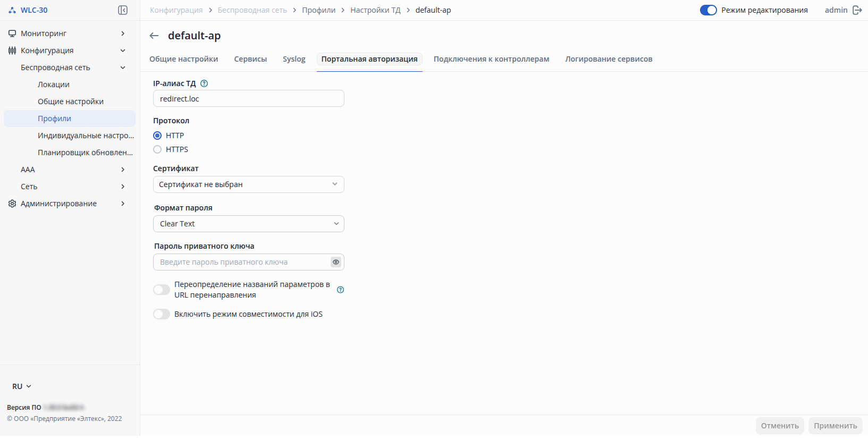
Task: Enable URL redirect parameter name override
Action: coord(162,290)
